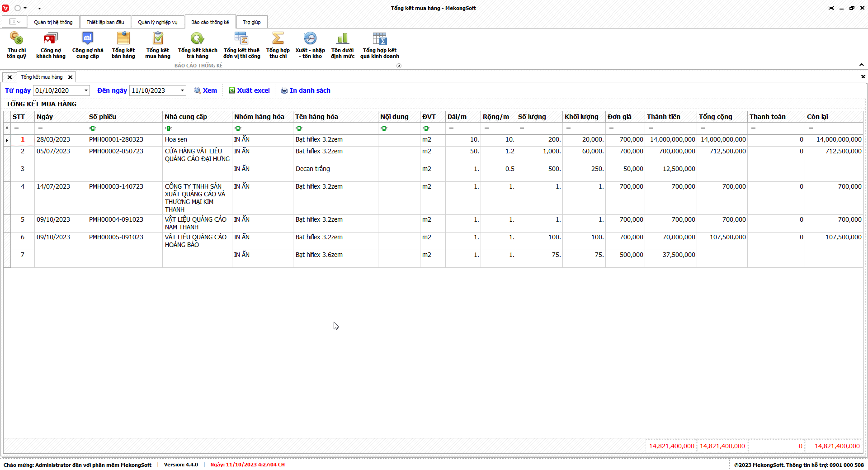Open Xuất - nhập - tồn kho report

click(x=310, y=45)
